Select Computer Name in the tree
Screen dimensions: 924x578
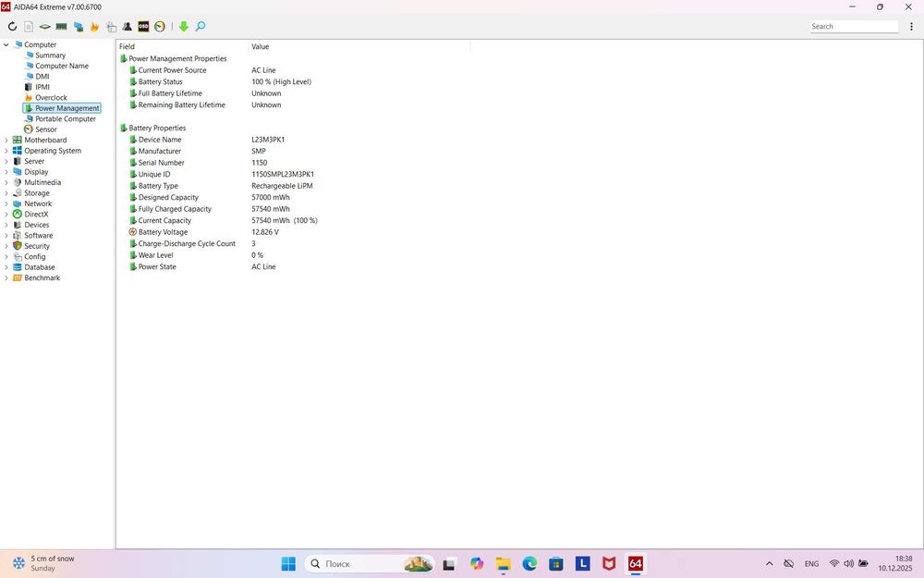click(61, 66)
